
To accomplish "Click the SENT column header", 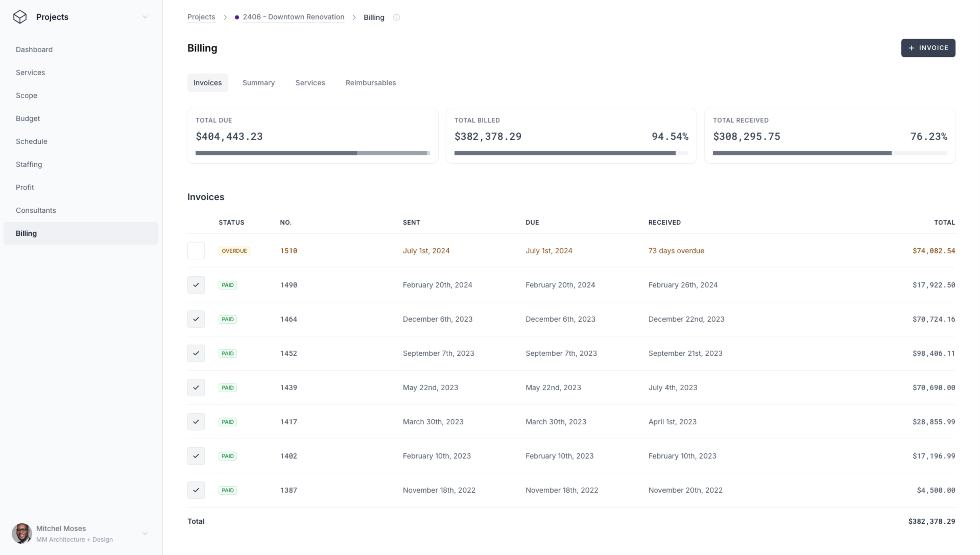I will click(x=411, y=222).
